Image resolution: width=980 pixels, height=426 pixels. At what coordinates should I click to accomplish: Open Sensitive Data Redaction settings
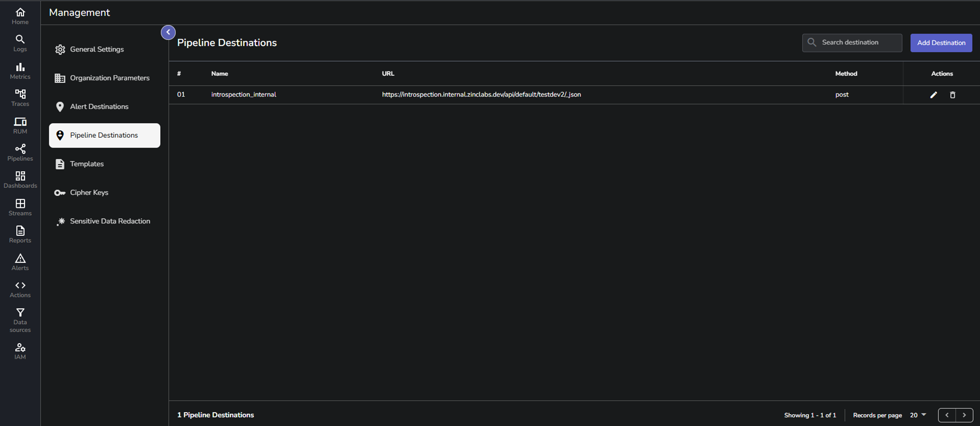tap(110, 221)
